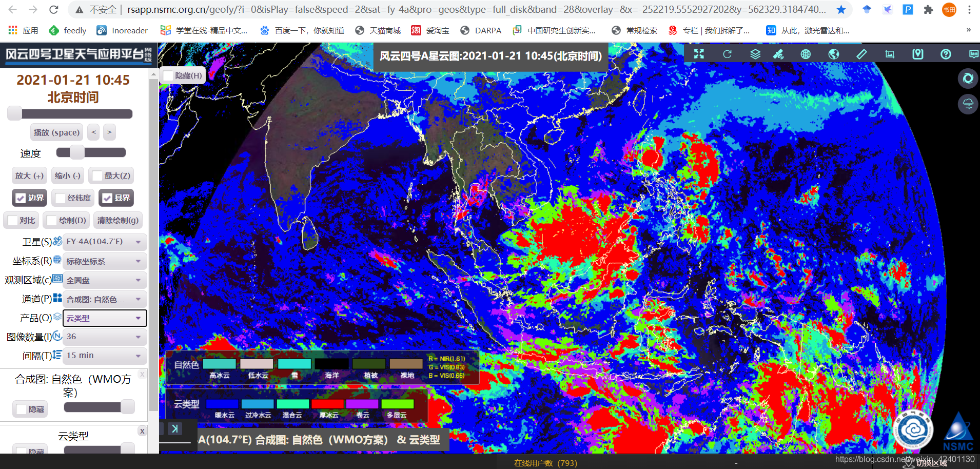Close the 云类型 layer panel

click(x=142, y=431)
